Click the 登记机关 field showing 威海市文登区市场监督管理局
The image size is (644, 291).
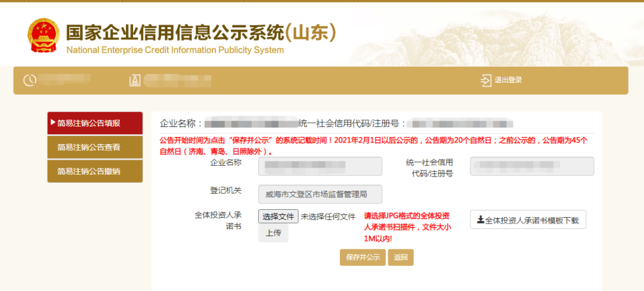320,194
